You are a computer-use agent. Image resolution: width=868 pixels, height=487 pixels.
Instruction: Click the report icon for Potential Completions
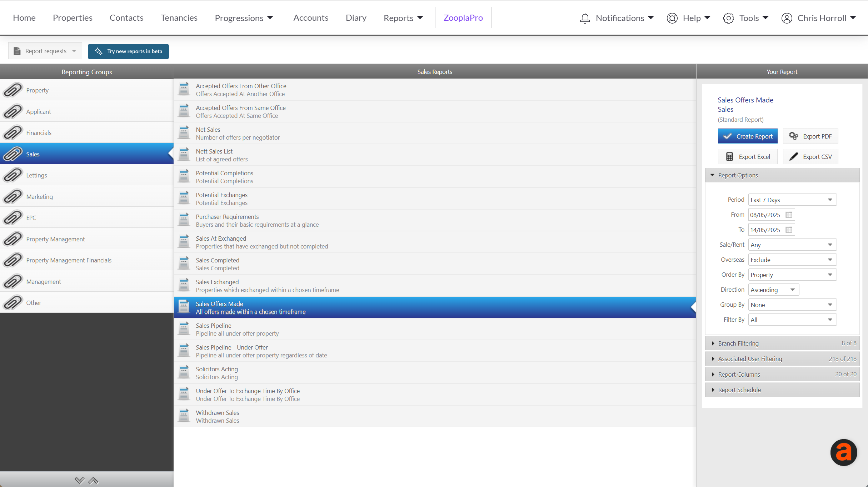click(x=184, y=176)
